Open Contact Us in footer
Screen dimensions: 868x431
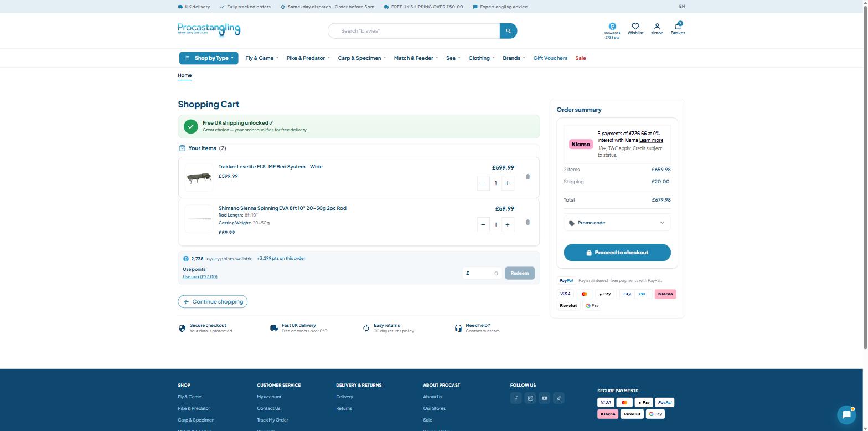click(268, 409)
